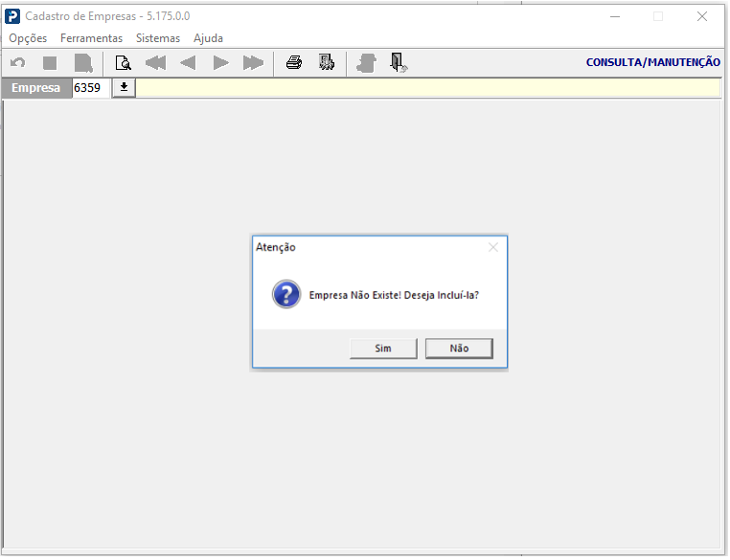Open the Ajuda menu
730x560 pixels.
pos(208,38)
